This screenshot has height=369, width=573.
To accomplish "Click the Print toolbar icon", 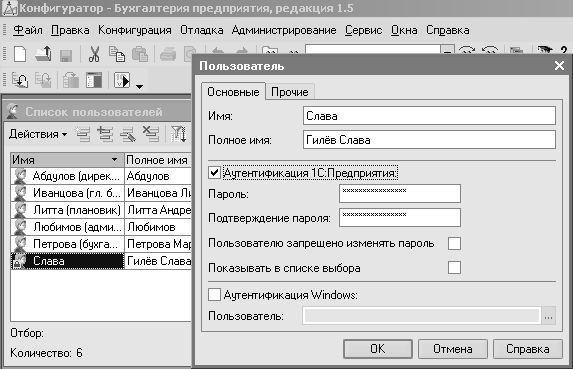I will 168,54.
